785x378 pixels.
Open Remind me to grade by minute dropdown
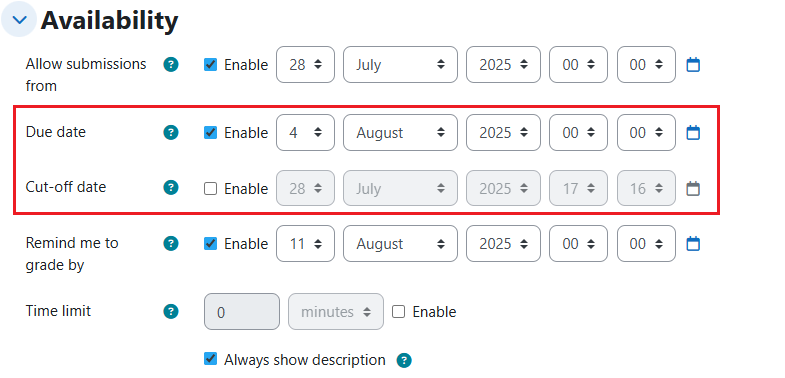point(646,244)
